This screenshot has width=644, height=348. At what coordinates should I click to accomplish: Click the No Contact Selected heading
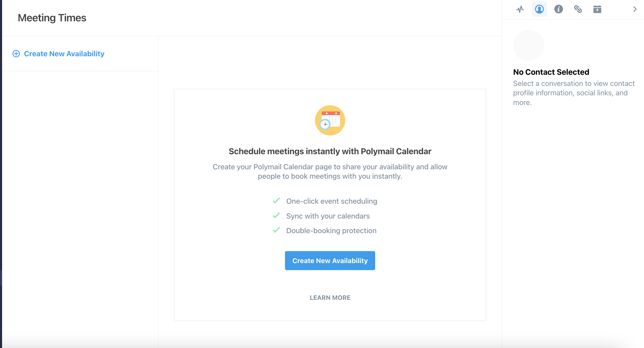pyautogui.click(x=551, y=72)
